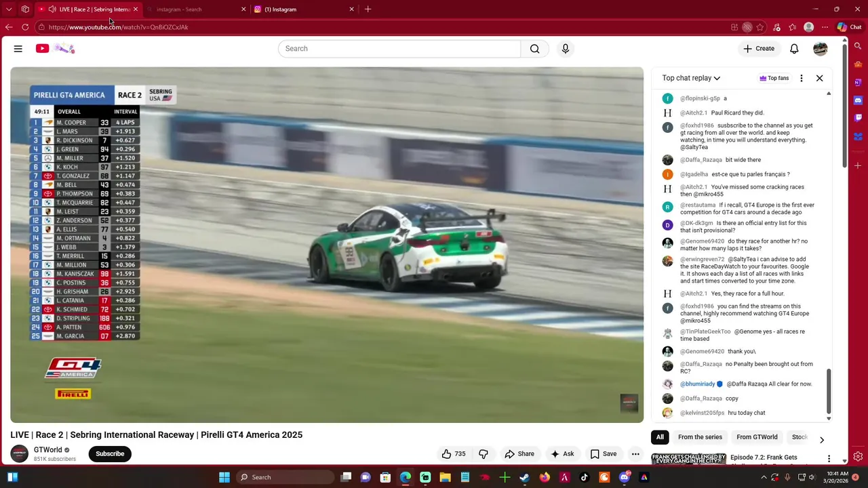
Task: Close the chat replay panel
Action: pyautogui.click(x=819, y=78)
